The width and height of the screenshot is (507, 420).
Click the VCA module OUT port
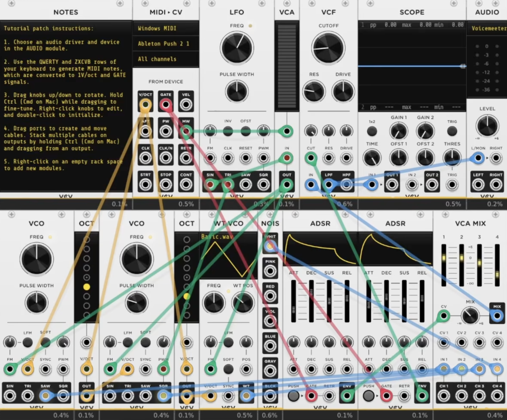[286, 184]
